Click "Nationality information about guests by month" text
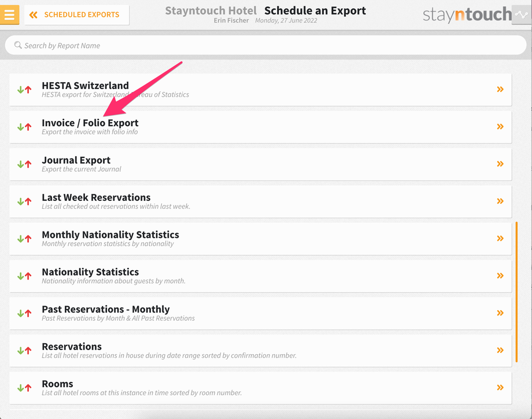 pos(113,281)
